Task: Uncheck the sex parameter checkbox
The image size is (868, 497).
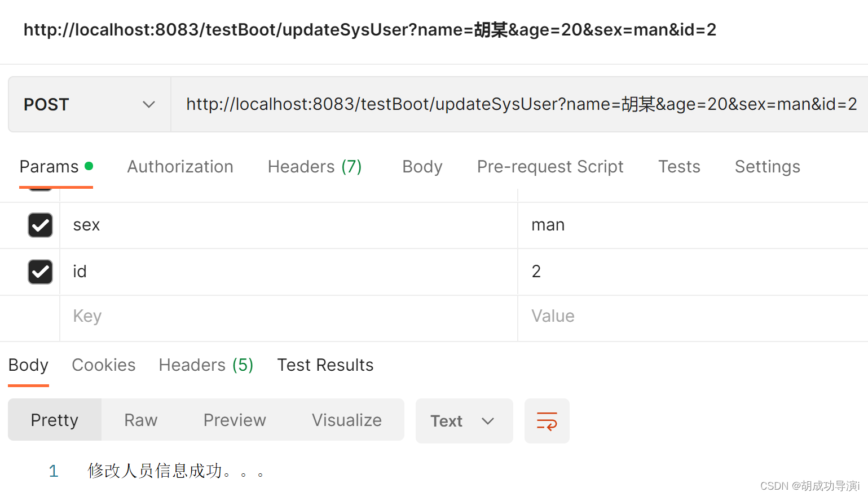Action: (x=39, y=225)
